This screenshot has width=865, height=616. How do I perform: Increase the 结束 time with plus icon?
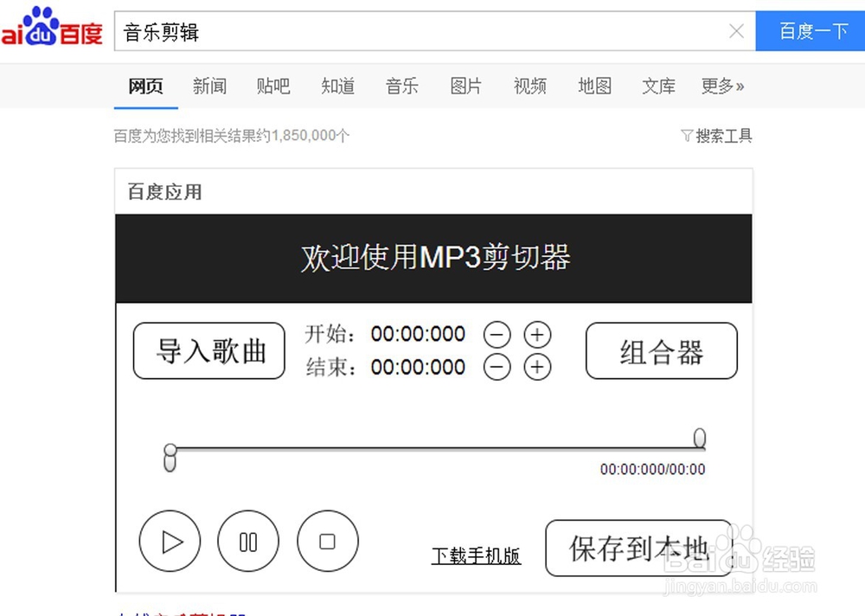click(x=537, y=367)
